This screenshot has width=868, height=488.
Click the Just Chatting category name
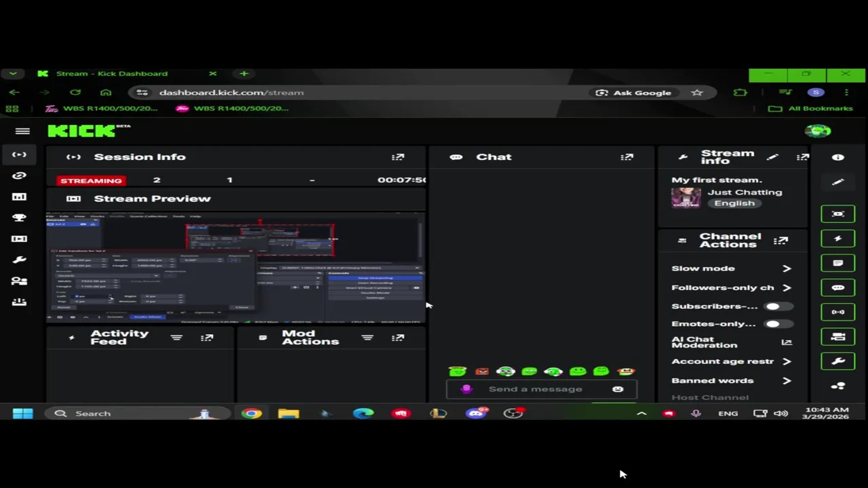745,192
